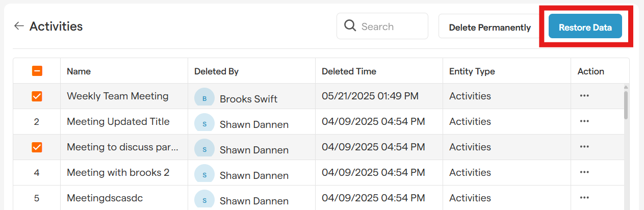Click the Name column header
The image size is (644, 210).
tap(79, 71)
